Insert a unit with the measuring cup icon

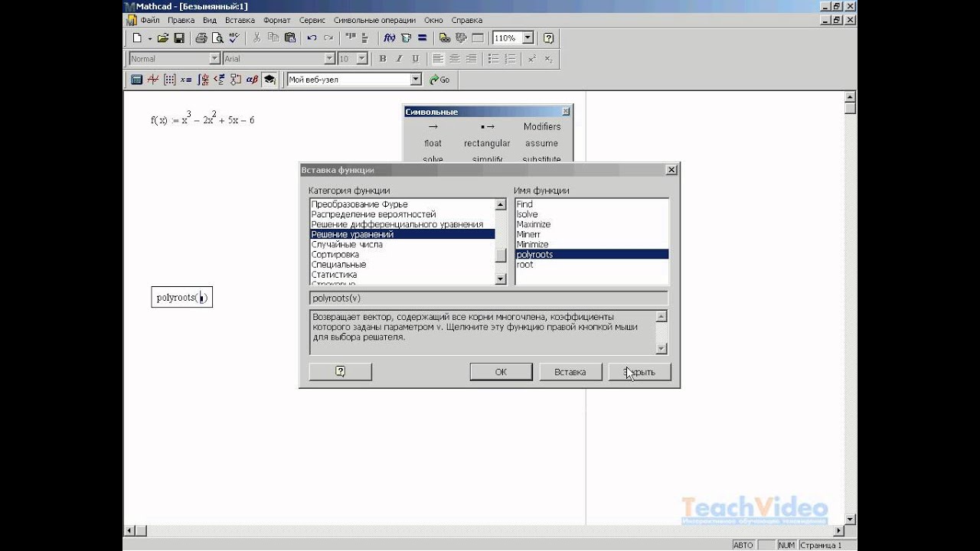(x=406, y=37)
